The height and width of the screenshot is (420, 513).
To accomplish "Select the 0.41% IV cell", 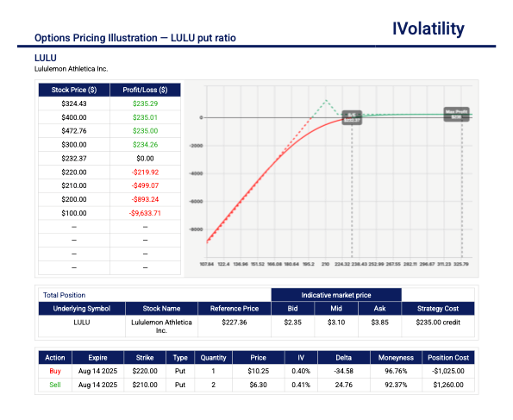I will [301, 385].
